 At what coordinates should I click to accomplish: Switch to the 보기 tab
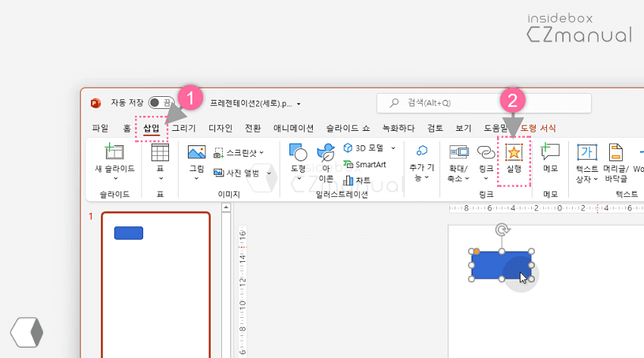(x=463, y=128)
